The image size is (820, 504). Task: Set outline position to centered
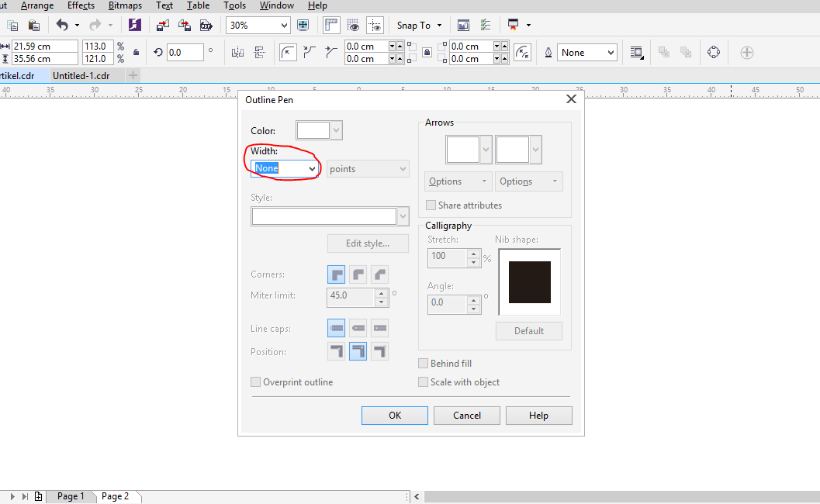(x=358, y=350)
